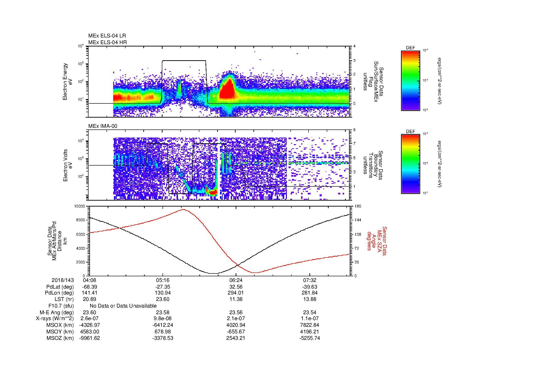Click the 'PdLat (deg)' row label
The width and height of the screenshot is (555, 392).
coord(60,287)
